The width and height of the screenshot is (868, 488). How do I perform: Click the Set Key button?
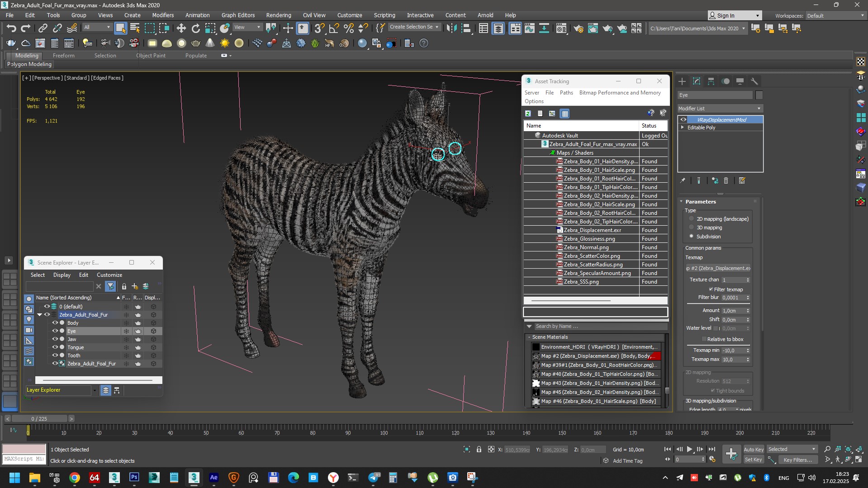(754, 460)
